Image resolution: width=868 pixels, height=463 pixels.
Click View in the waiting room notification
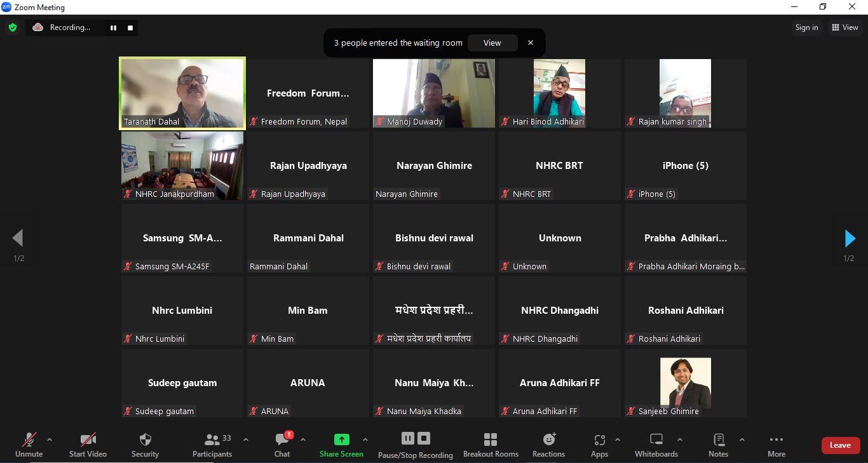coord(492,43)
